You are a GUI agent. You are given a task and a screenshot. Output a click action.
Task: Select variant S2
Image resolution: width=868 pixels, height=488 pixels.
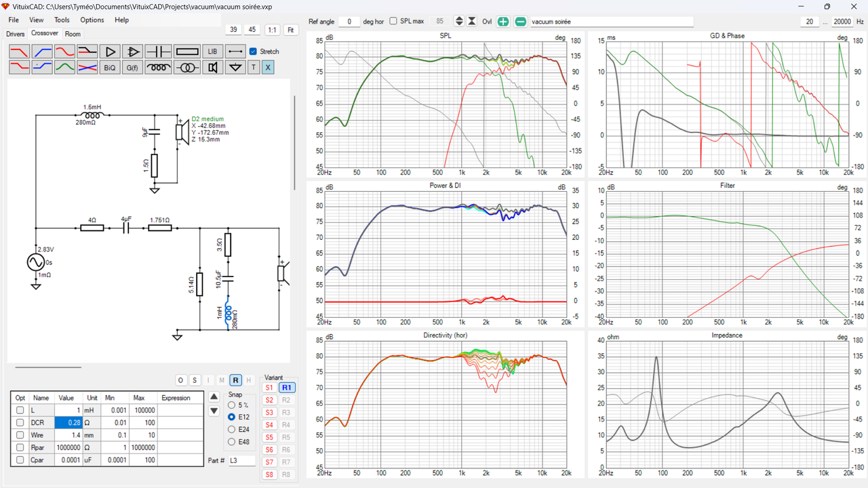coord(269,400)
